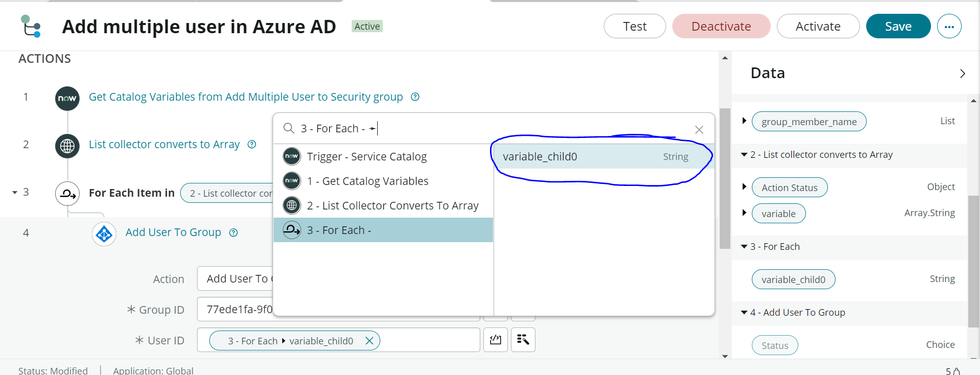Select 1 - Get Catalog Variables in picker
The width and height of the screenshot is (980, 375).
[383, 181]
